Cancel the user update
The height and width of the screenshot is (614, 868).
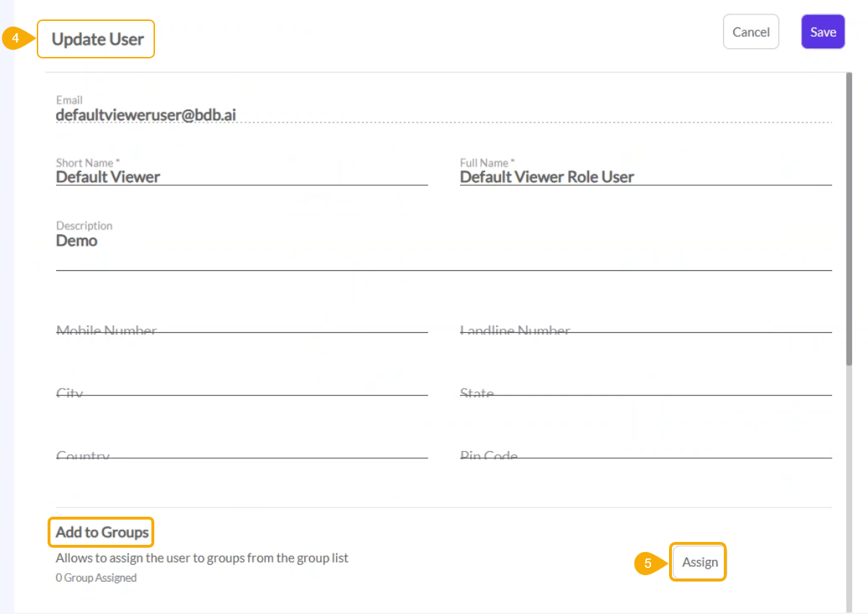click(x=750, y=32)
